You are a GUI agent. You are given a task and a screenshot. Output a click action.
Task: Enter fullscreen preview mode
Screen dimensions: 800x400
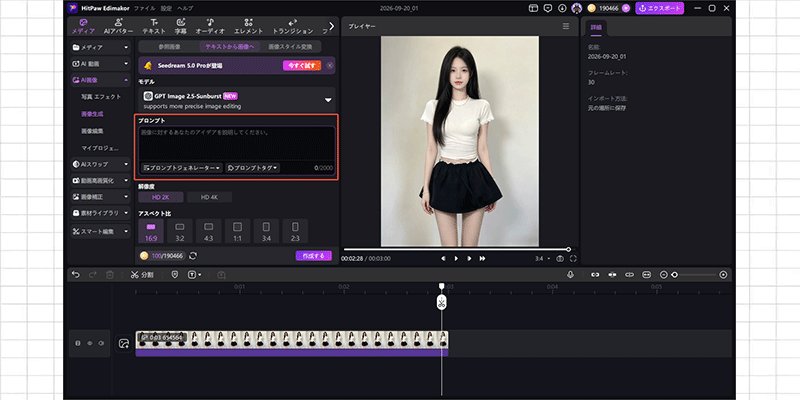(573, 259)
